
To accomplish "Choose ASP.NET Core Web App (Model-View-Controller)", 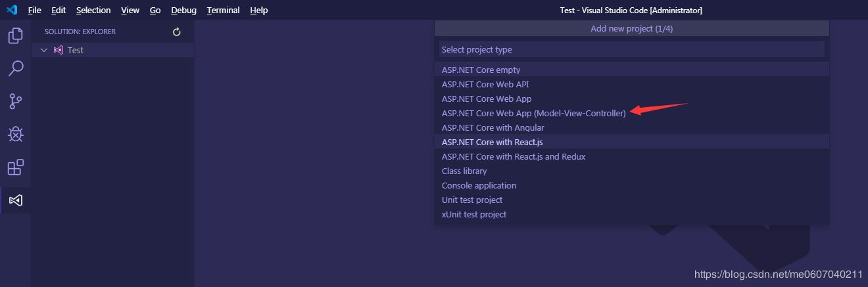I will 533,113.
